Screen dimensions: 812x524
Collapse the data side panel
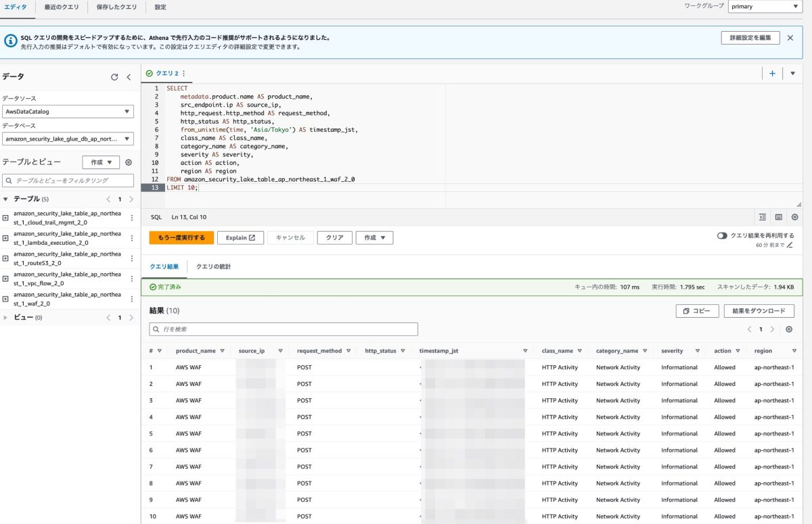coord(129,77)
